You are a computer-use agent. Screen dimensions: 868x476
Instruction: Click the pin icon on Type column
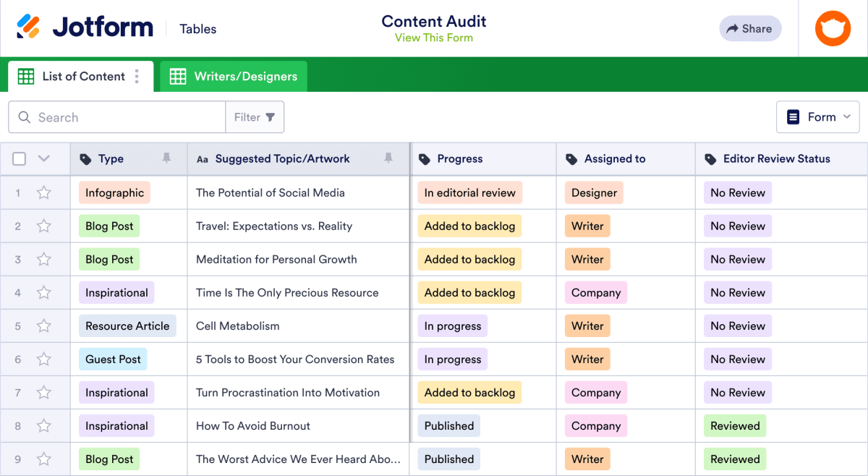[x=166, y=158]
